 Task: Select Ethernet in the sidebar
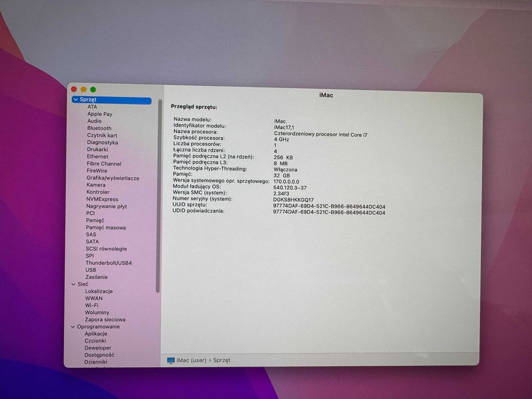(98, 157)
